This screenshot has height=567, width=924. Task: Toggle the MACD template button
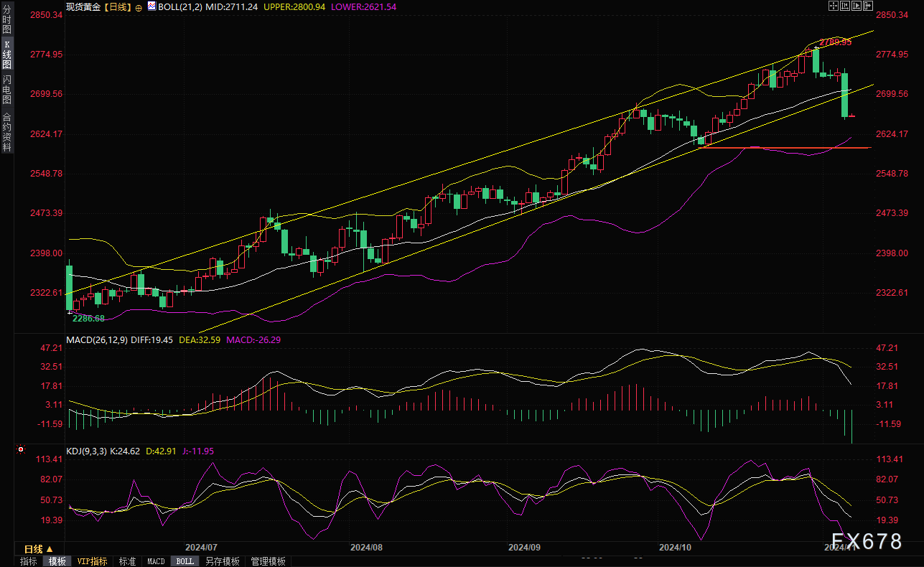click(x=156, y=561)
